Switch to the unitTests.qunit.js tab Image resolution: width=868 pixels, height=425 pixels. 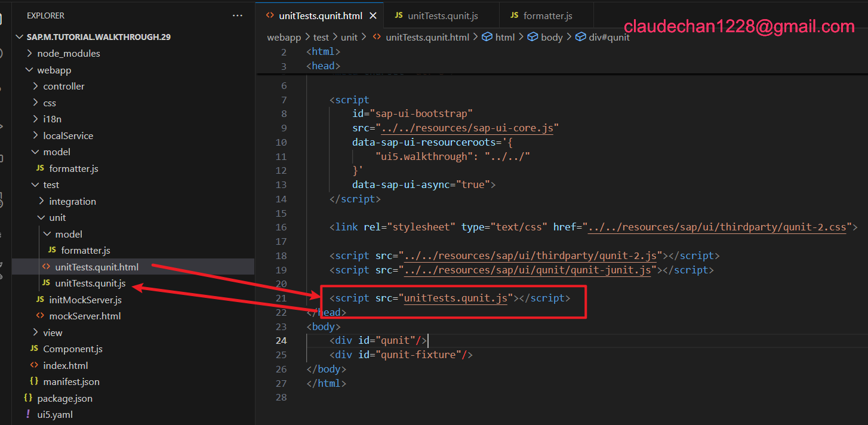click(442, 16)
